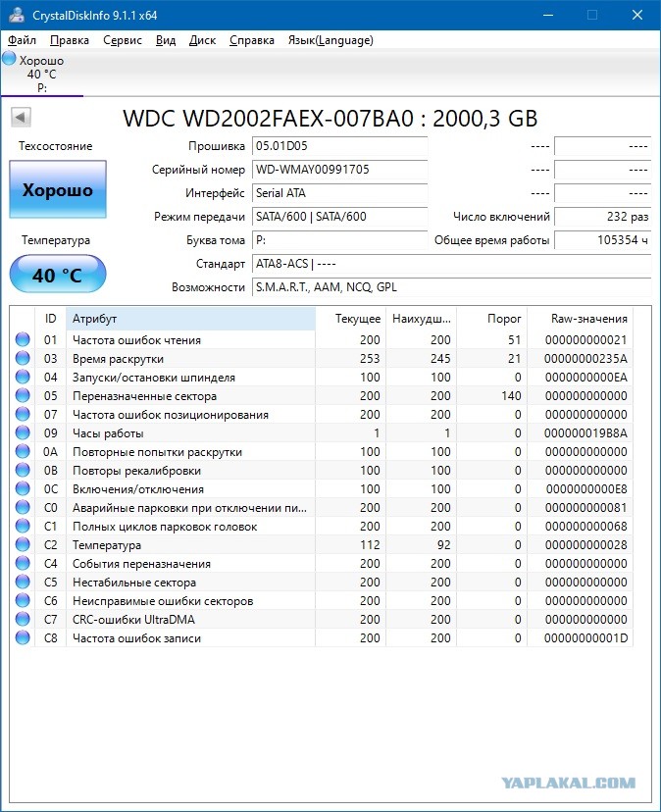Image resolution: width=661 pixels, height=812 pixels.
Task: Click the ID column header
Action: click(50, 319)
